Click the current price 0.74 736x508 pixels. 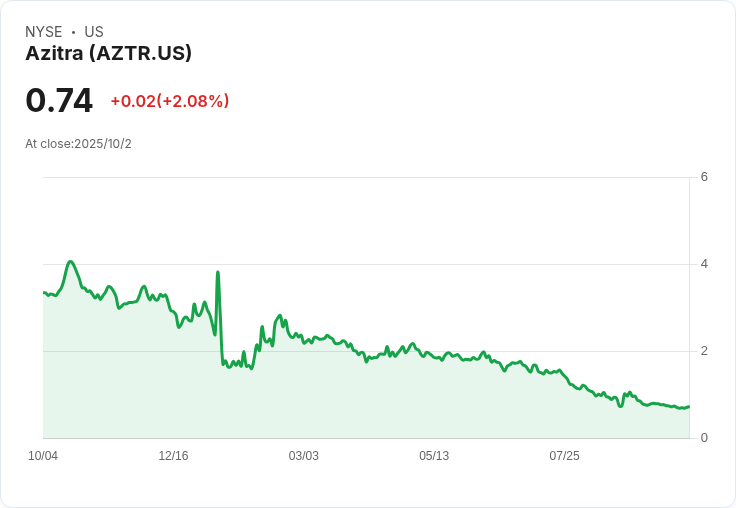(x=59, y=100)
